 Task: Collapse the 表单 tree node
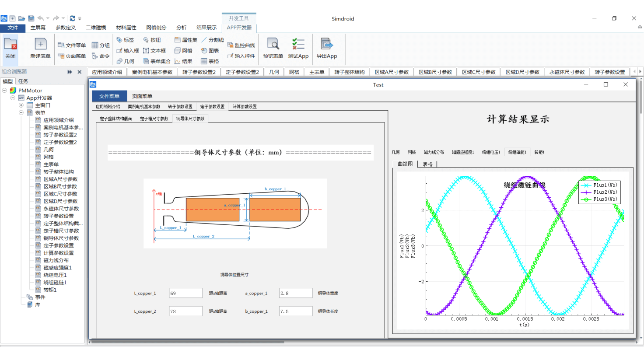coord(21,112)
